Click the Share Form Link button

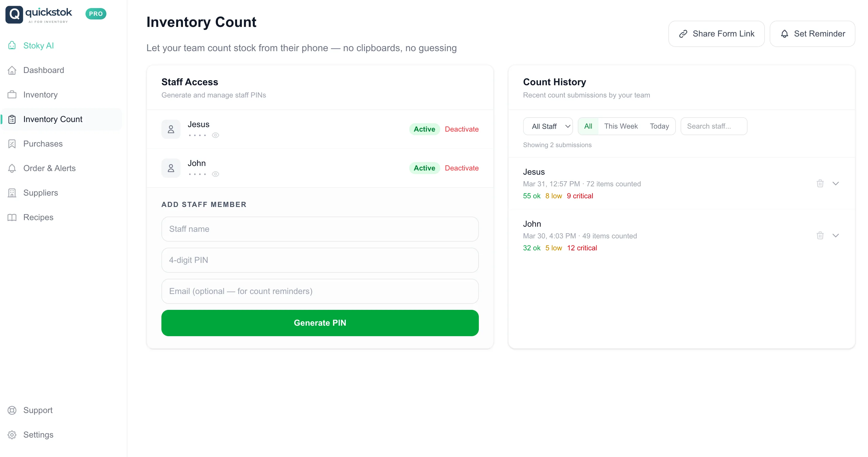pyautogui.click(x=716, y=34)
